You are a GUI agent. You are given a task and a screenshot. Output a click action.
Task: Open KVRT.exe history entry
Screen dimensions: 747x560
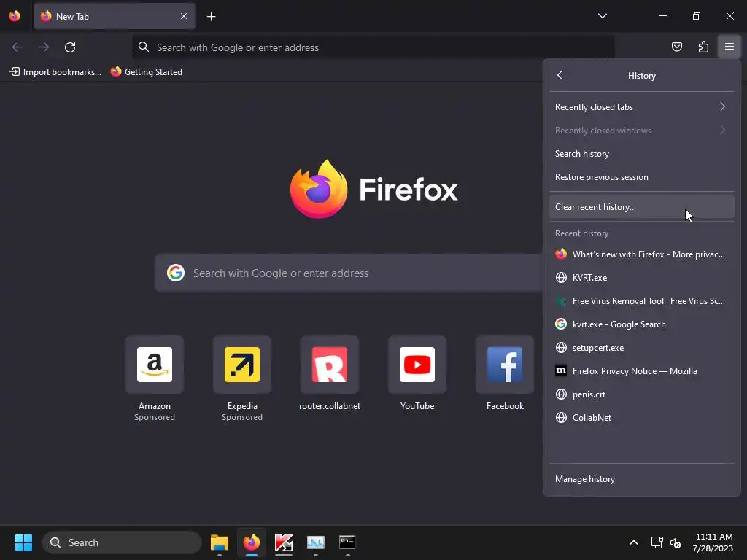pos(641,278)
